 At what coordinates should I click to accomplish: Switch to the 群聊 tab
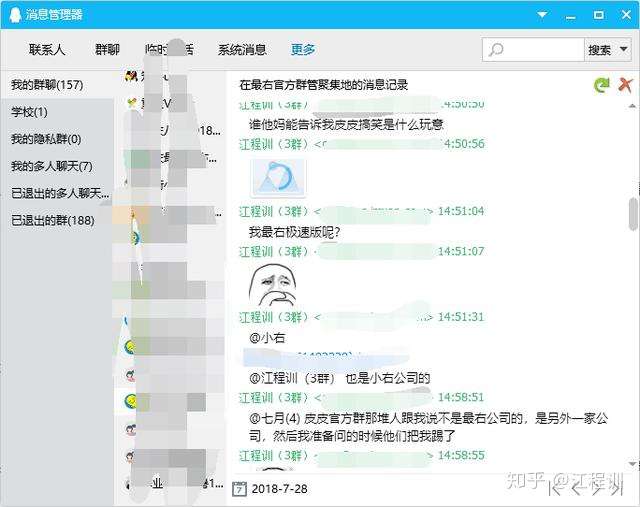[x=107, y=50]
